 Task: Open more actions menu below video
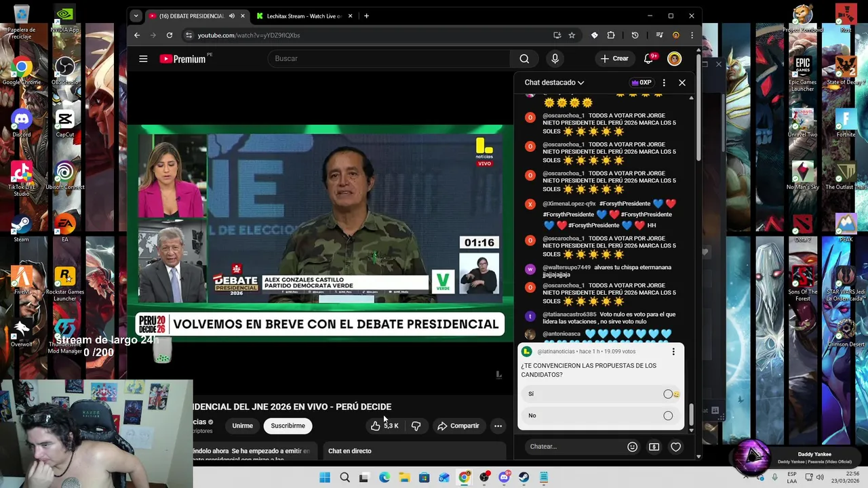click(498, 426)
